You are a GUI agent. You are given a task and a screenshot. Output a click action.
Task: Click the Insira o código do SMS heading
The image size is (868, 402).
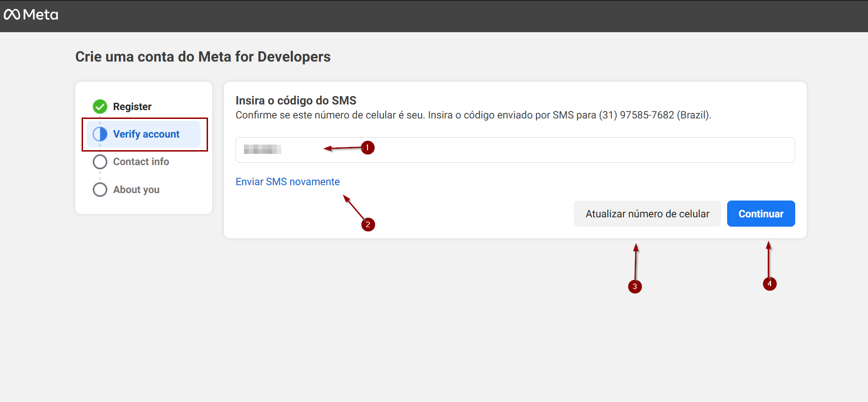click(x=296, y=101)
